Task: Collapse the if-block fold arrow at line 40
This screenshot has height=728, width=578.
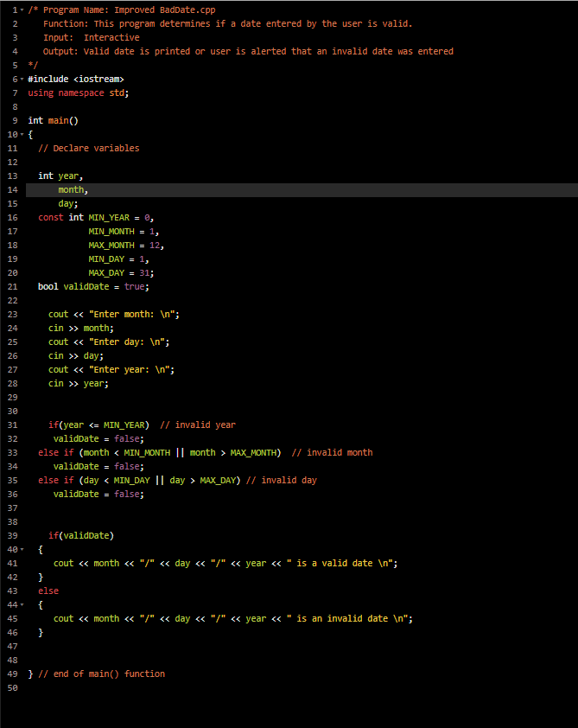Action: tap(22, 549)
